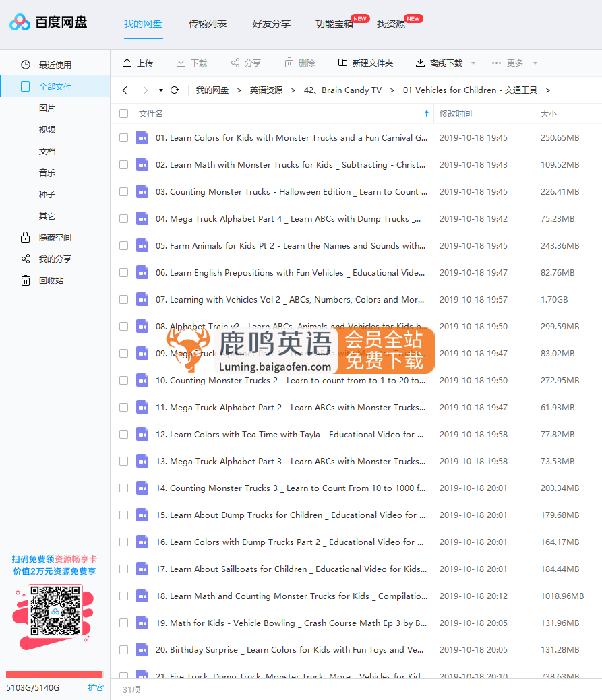Click 英语资源 breadcrumb link
The height and width of the screenshot is (700, 602).
coord(266,90)
